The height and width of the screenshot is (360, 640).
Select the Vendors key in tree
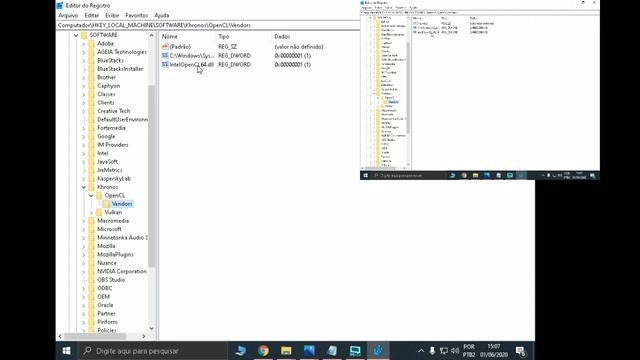[122, 204]
